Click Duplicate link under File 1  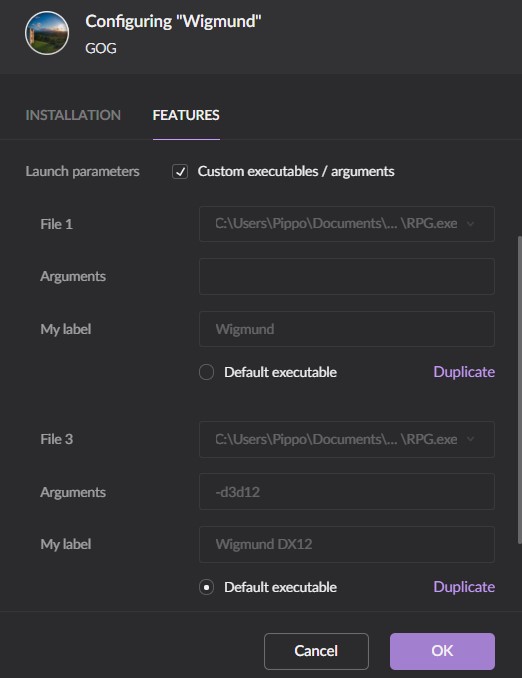(464, 372)
